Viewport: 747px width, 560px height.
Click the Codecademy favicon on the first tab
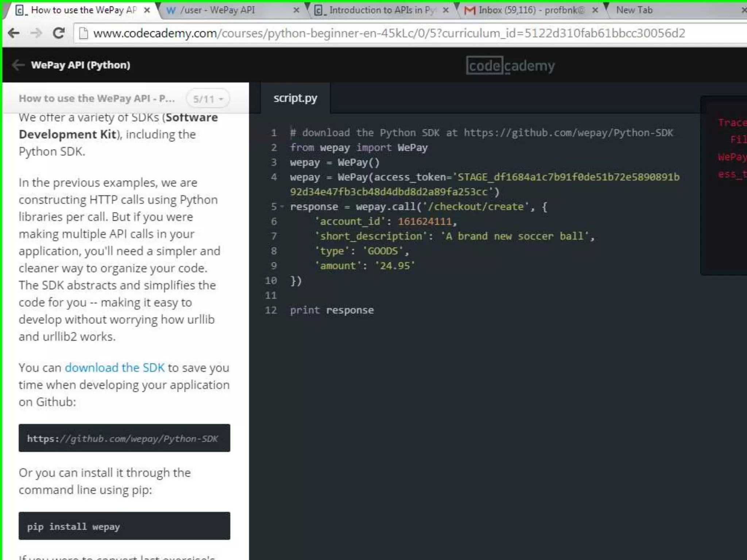[x=20, y=10]
